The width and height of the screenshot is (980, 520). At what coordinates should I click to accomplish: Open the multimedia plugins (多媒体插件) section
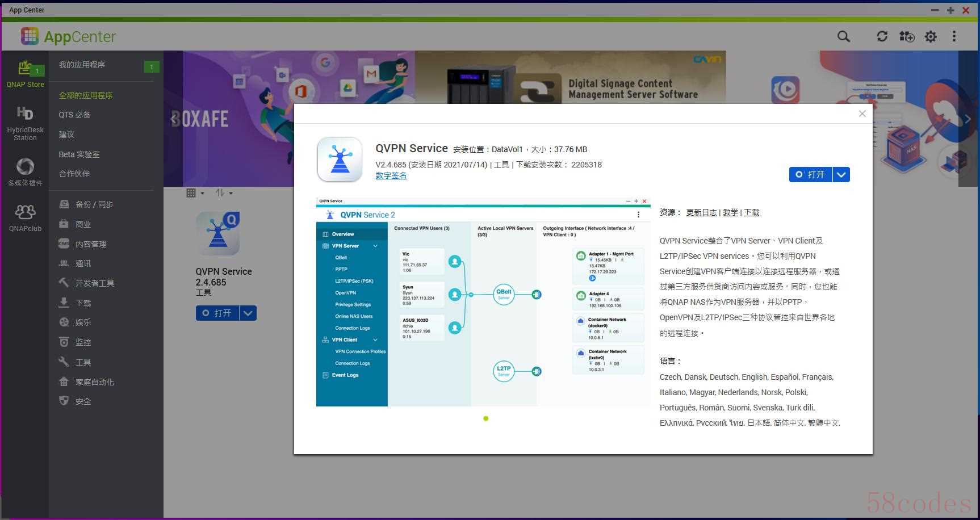click(x=25, y=173)
